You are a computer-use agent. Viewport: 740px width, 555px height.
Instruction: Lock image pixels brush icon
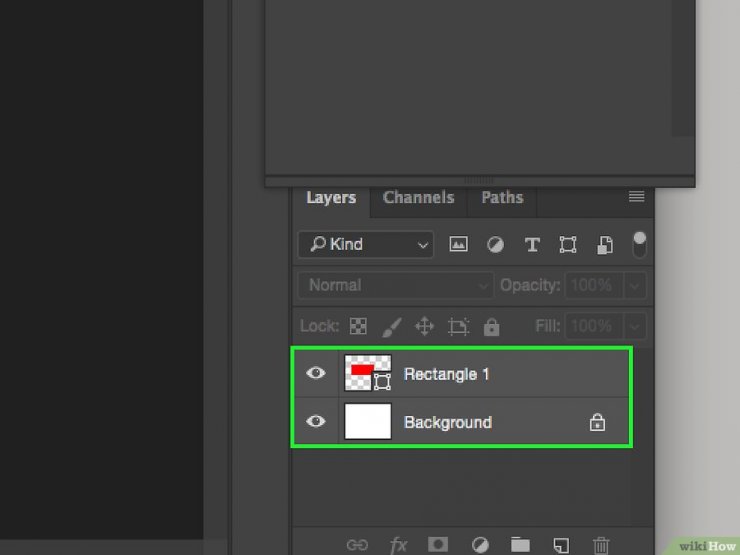click(x=391, y=327)
